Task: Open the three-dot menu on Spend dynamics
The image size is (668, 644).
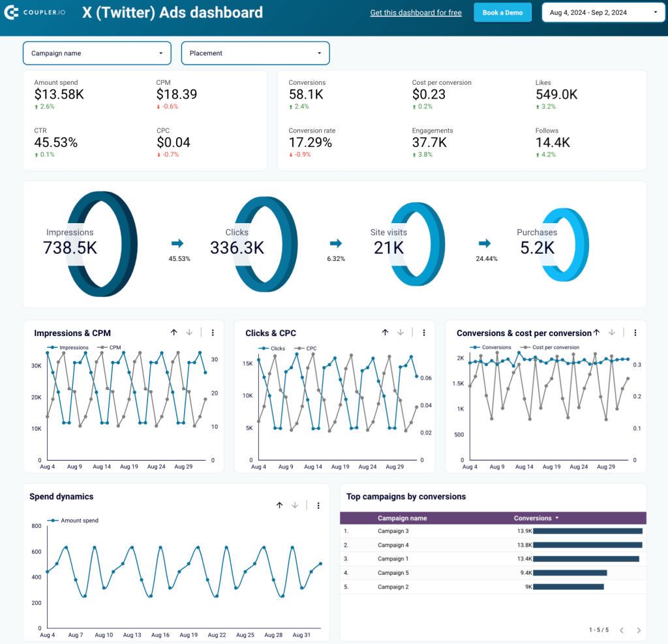Action: point(318,505)
